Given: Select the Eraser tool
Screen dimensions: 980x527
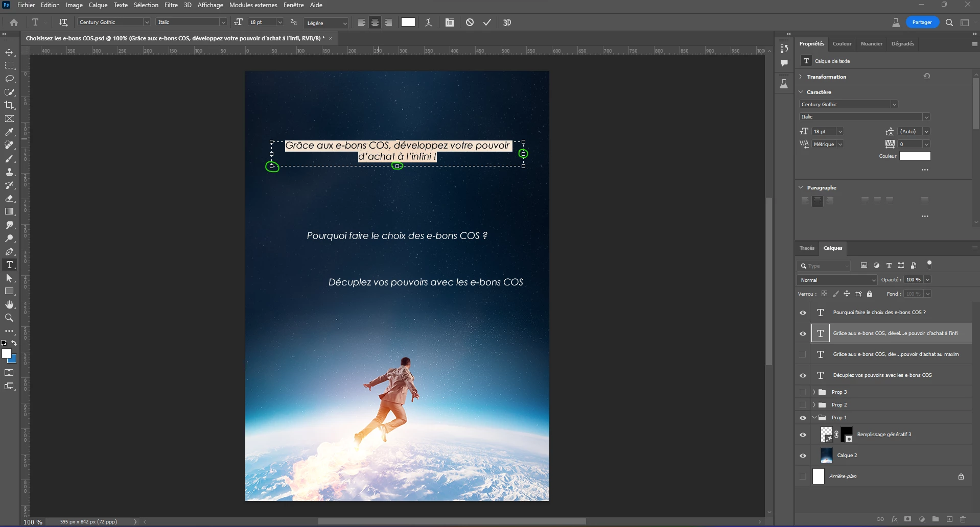Looking at the screenshot, I should click(x=9, y=199).
